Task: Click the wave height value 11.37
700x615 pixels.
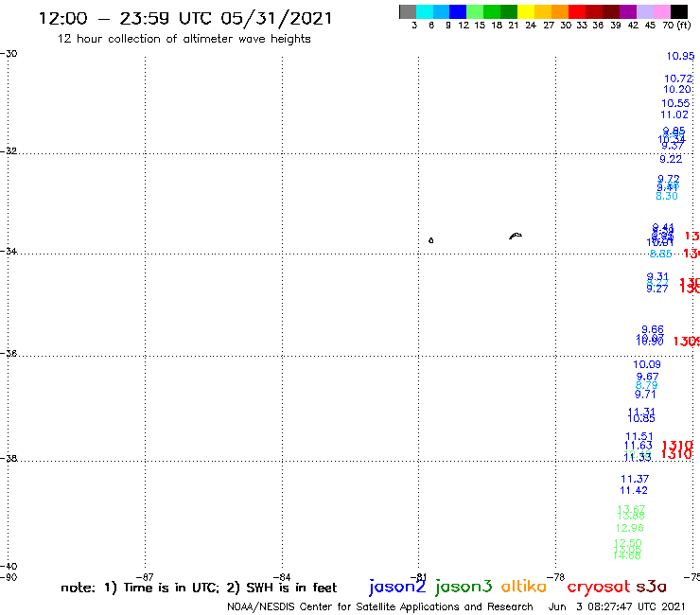Action: pos(635,479)
